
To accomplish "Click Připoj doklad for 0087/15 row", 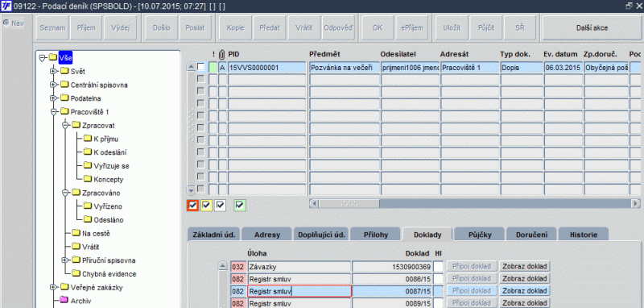I will [472, 291].
